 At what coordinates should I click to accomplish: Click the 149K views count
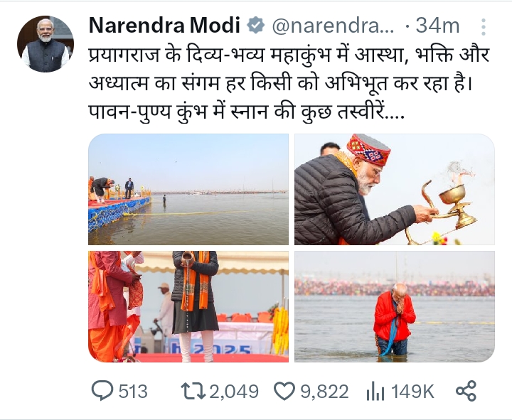[x=412, y=392]
